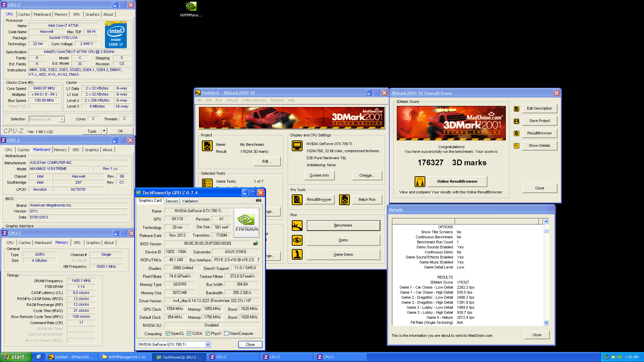Click the Pro Tools ResultBrowser magnifier icon

pyautogui.click(x=297, y=200)
